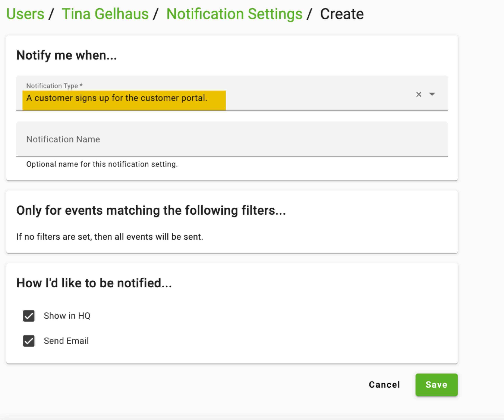
Task: Expand the Notification Type dropdown arrow
Action: 432,94
